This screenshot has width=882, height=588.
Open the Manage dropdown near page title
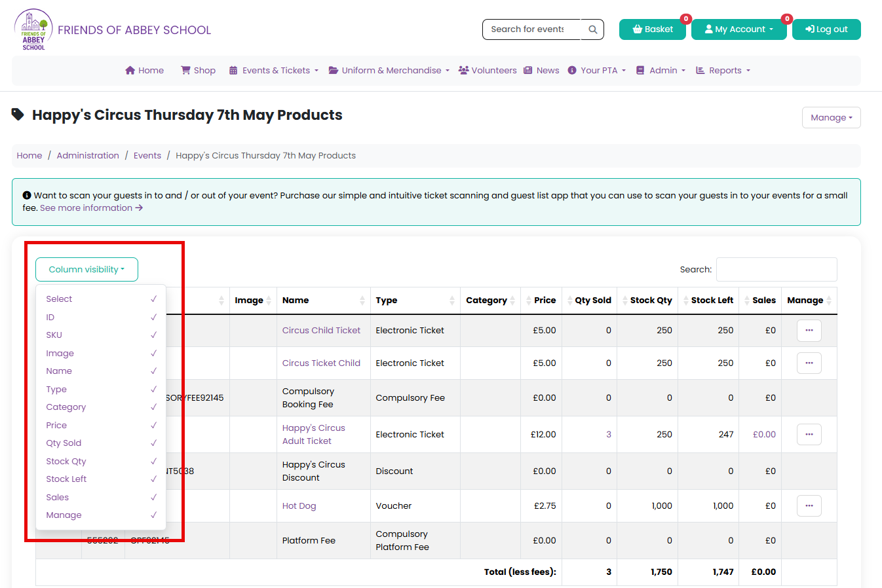point(831,118)
